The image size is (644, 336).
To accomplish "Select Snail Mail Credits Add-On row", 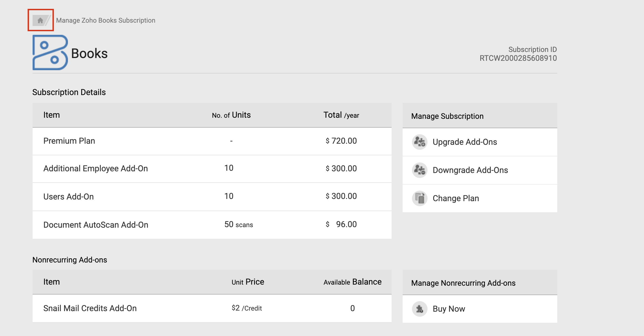I will [x=90, y=308].
